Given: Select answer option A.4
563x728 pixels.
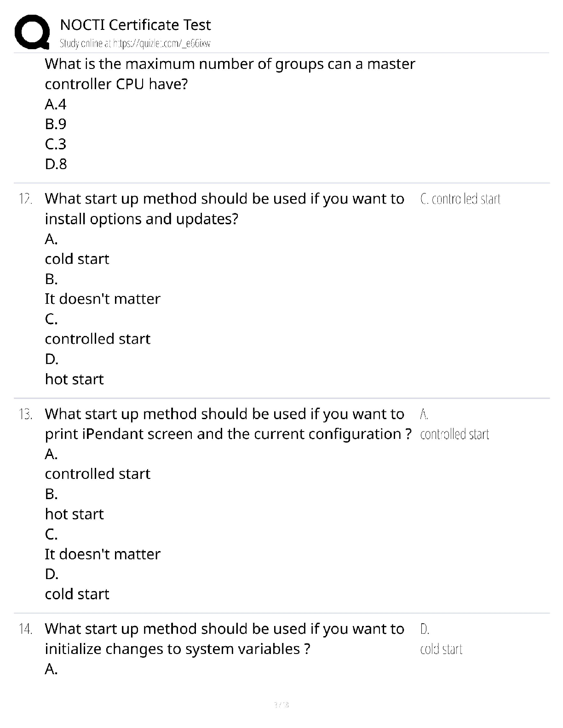Looking at the screenshot, I should [x=56, y=104].
